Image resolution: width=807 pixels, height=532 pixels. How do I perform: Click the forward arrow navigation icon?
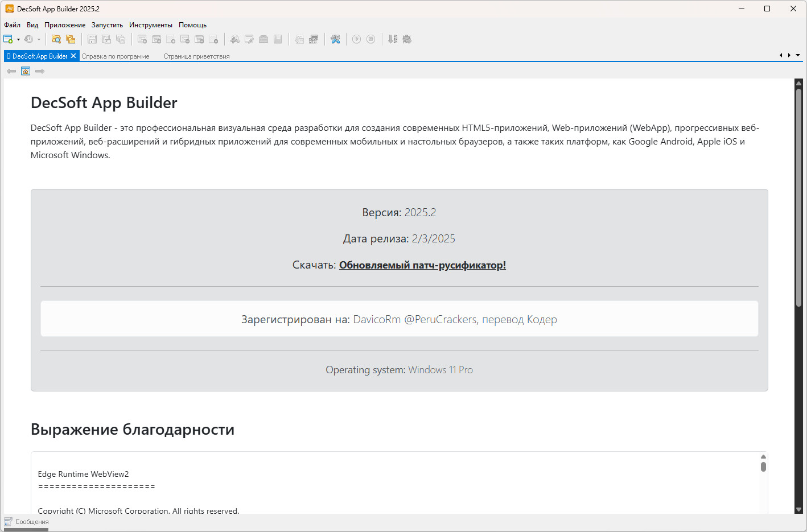40,71
